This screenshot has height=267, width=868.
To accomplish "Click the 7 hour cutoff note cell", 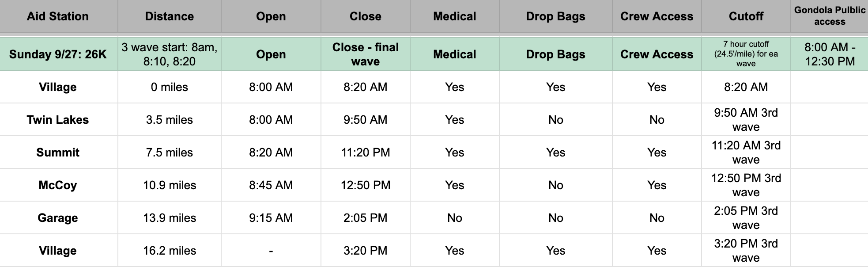I will tap(746, 54).
